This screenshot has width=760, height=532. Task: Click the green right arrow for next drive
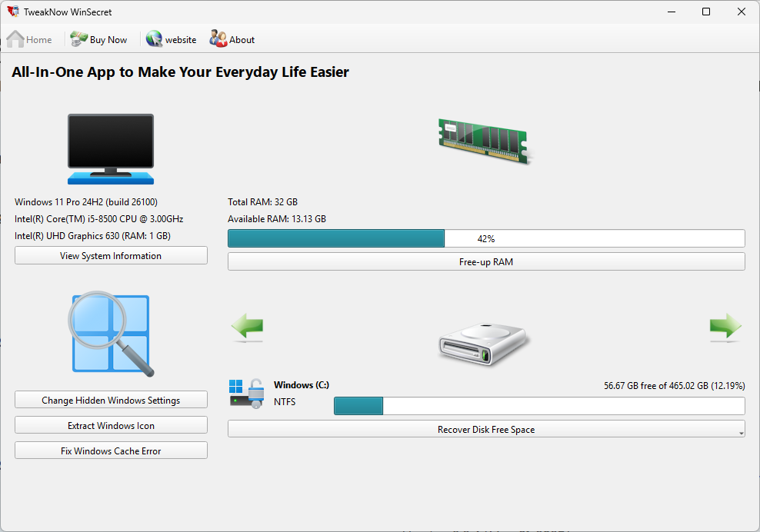pyautogui.click(x=725, y=327)
